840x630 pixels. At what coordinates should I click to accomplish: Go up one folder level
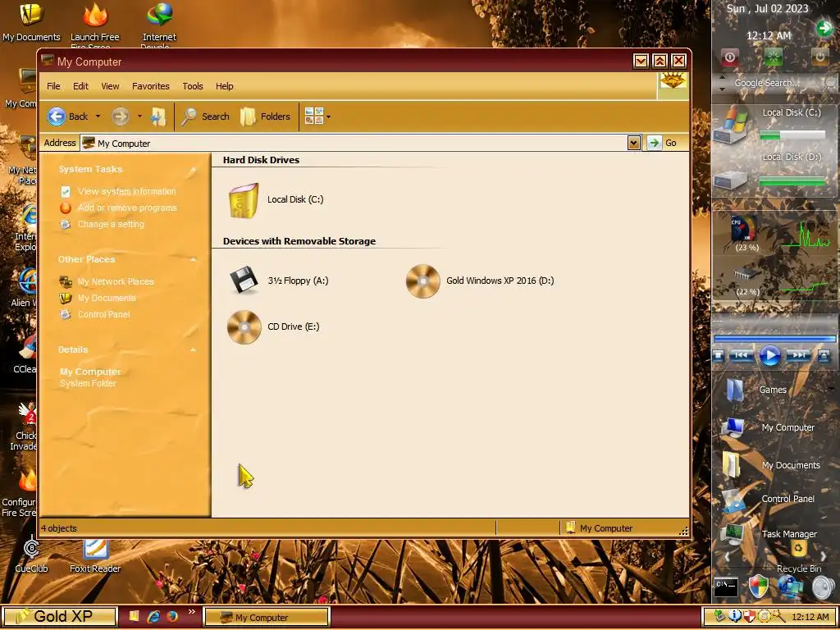click(158, 116)
